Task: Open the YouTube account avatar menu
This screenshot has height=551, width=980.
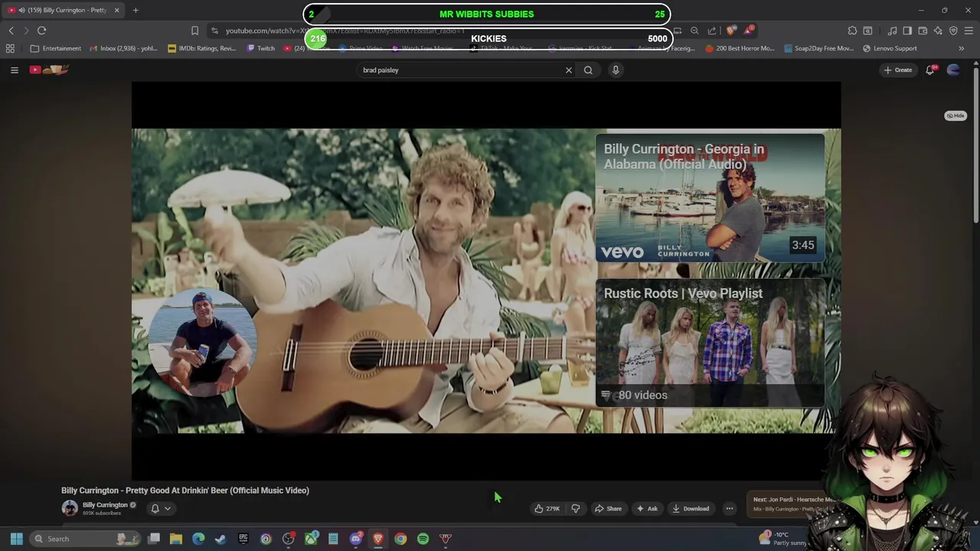Action: [x=953, y=70]
